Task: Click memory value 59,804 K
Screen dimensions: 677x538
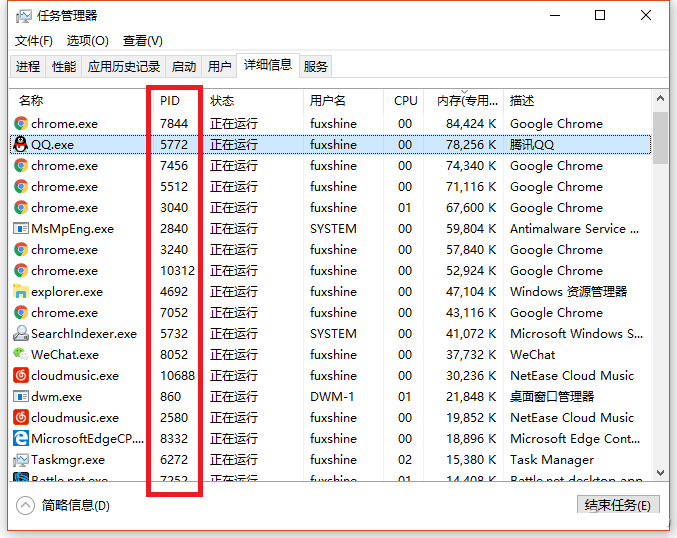Action: coord(471,229)
